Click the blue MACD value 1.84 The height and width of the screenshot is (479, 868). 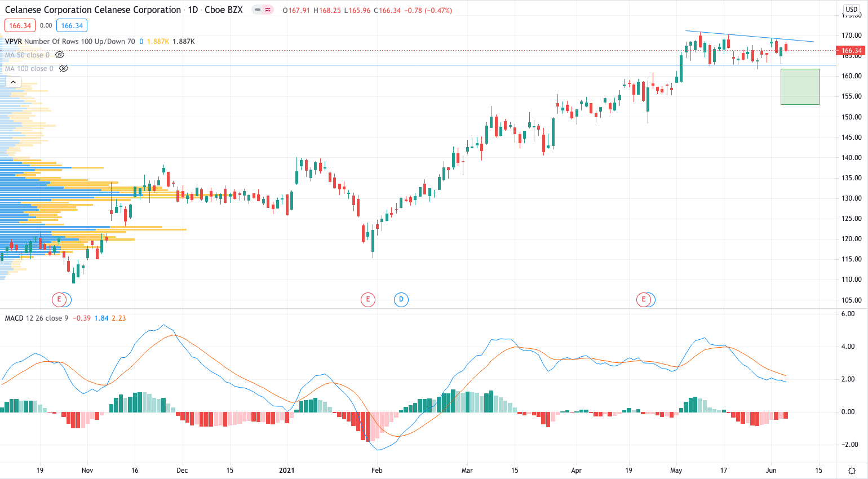click(101, 318)
